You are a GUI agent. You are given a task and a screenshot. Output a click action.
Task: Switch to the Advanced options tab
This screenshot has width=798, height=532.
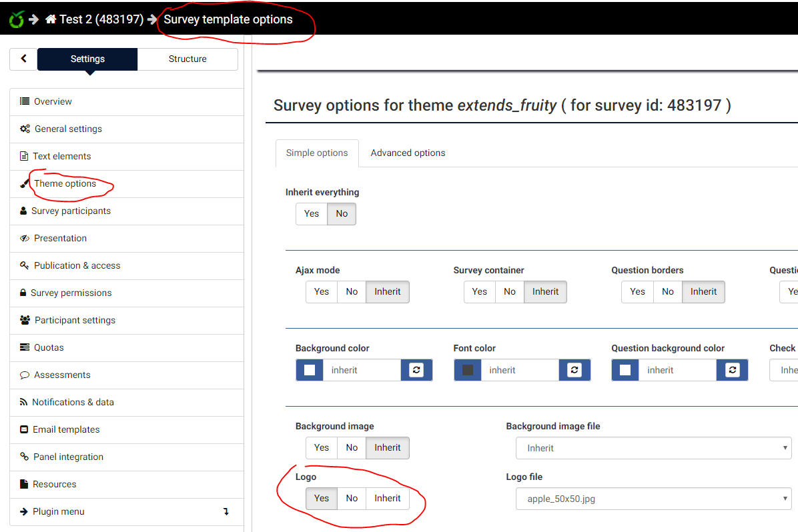tap(408, 153)
